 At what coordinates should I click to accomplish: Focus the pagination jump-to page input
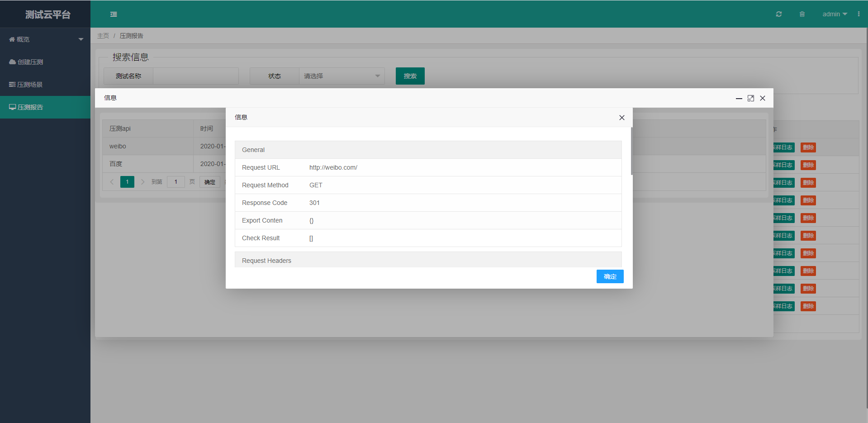176,182
